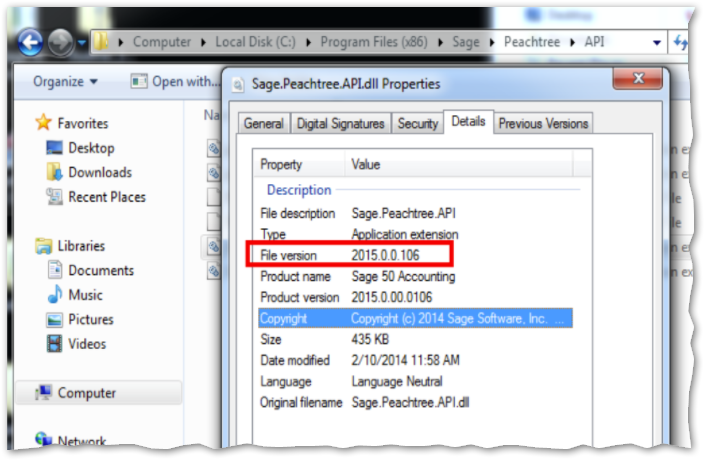This screenshot has height=461, width=706.
Task: Click the Open with program icon
Action: click(139, 81)
